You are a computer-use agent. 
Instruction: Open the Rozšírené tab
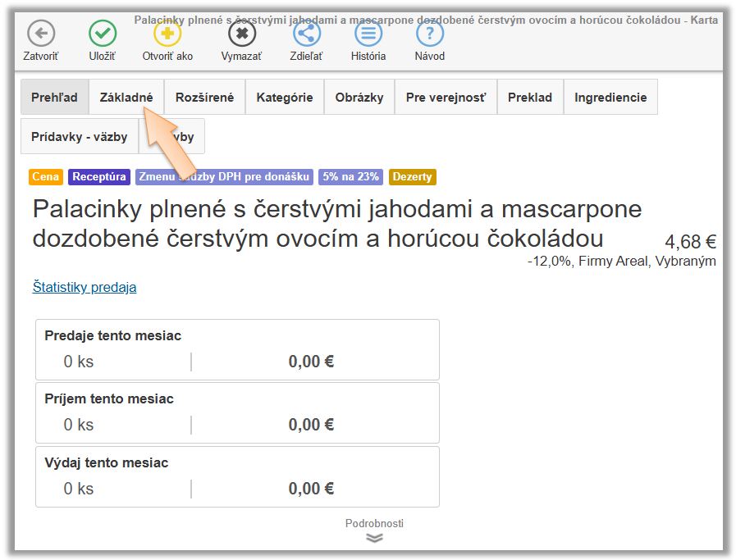(x=204, y=97)
